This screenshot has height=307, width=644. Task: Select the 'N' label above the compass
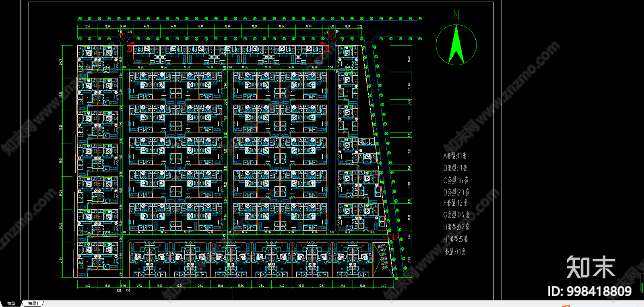point(456,15)
